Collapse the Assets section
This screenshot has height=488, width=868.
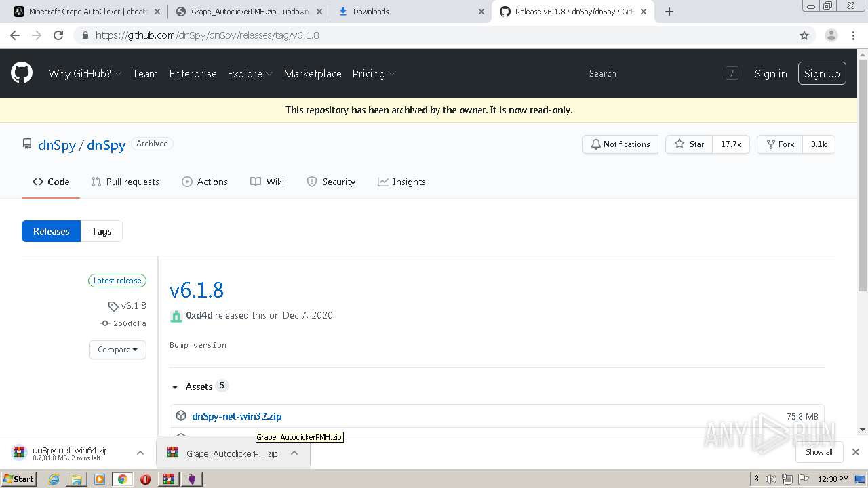pyautogui.click(x=199, y=386)
